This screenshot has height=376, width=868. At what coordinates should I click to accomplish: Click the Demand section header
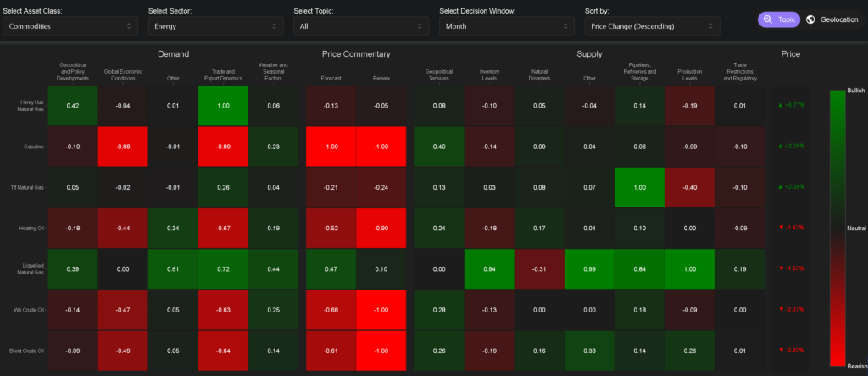click(x=173, y=54)
